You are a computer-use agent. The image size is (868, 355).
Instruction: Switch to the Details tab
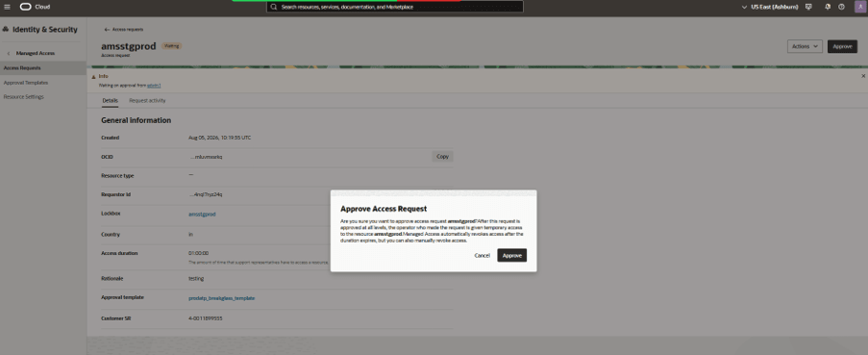tap(111, 100)
